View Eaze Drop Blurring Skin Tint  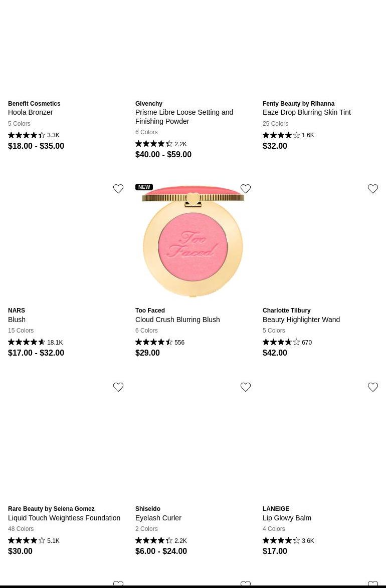tap(306, 112)
